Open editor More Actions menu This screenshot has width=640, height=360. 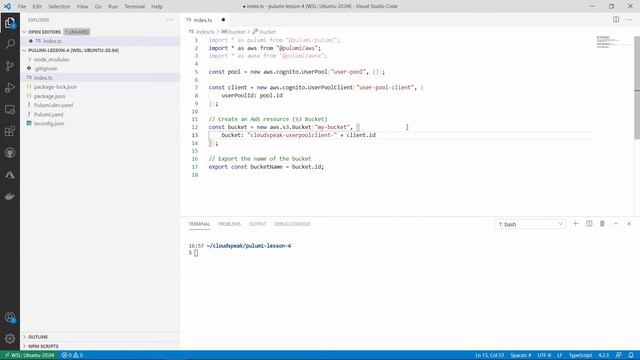pyautogui.click(x=629, y=20)
